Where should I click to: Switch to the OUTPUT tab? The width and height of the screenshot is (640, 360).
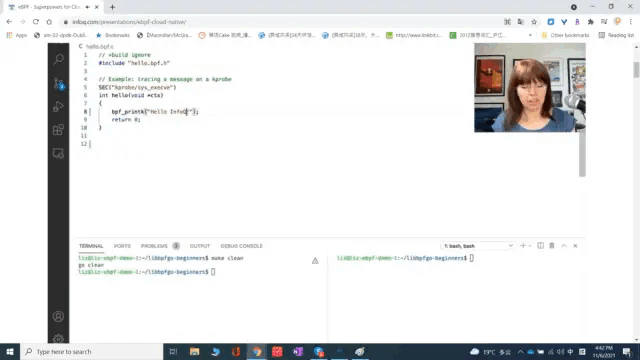coord(200,246)
